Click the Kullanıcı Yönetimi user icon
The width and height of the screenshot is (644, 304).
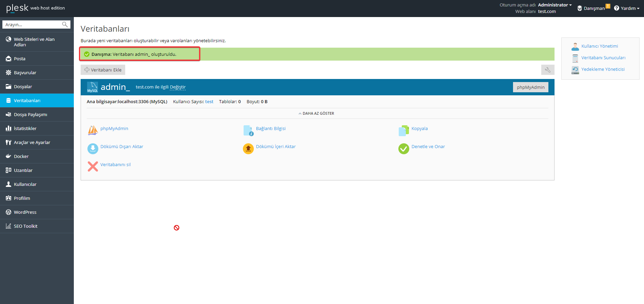point(575,47)
